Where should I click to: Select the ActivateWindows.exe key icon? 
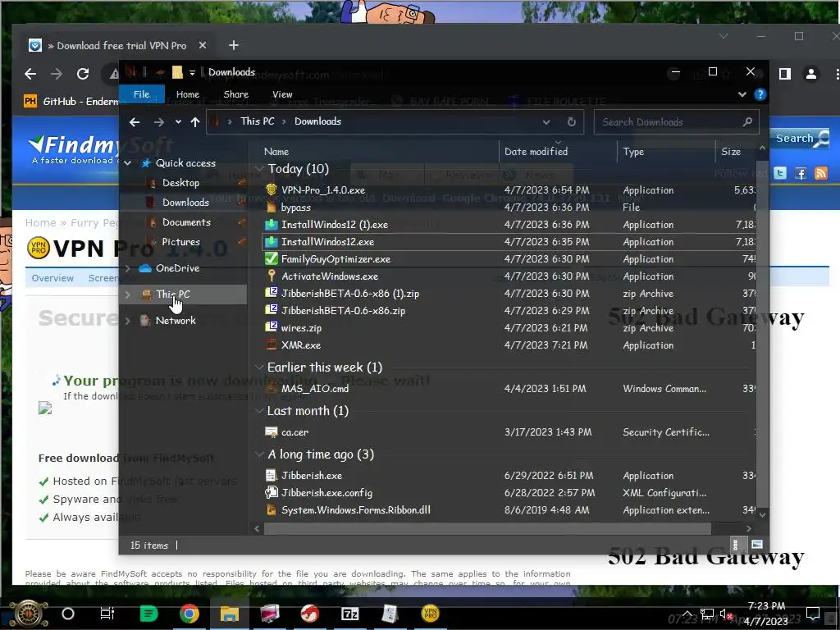coord(272,276)
